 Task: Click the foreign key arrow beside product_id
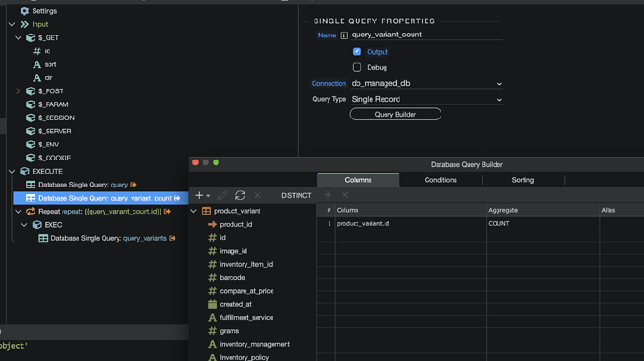pyautogui.click(x=213, y=224)
